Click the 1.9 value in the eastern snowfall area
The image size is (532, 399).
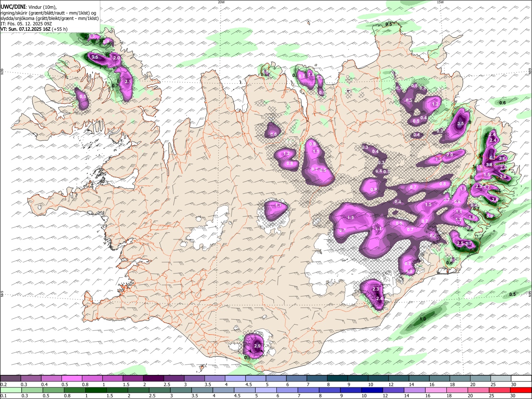pos(471,217)
